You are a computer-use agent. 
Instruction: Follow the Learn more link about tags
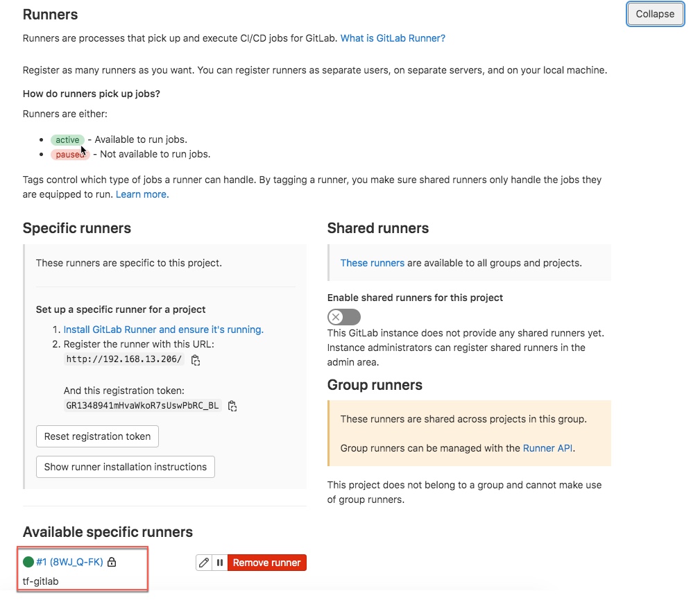coord(142,195)
